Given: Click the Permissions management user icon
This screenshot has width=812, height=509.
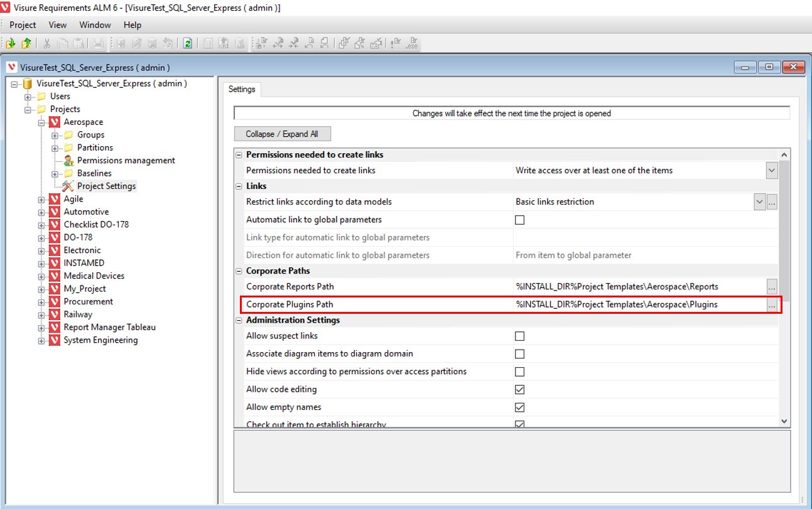Looking at the screenshot, I should click(68, 161).
